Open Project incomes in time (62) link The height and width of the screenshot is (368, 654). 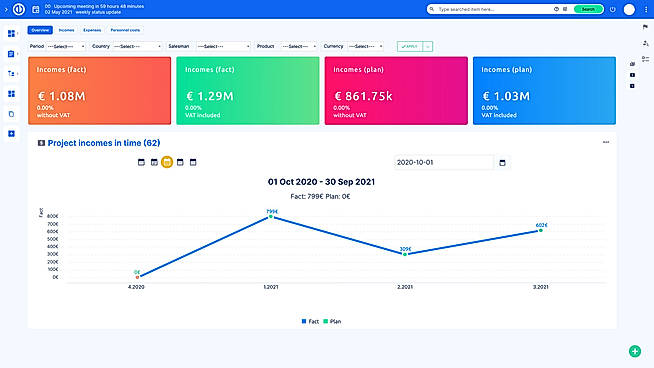tap(104, 143)
